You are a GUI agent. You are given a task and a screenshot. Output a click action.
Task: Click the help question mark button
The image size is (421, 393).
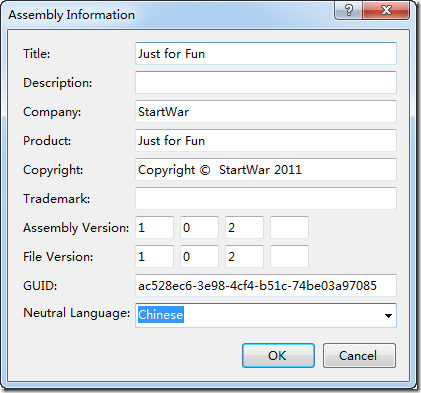point(349,10)
